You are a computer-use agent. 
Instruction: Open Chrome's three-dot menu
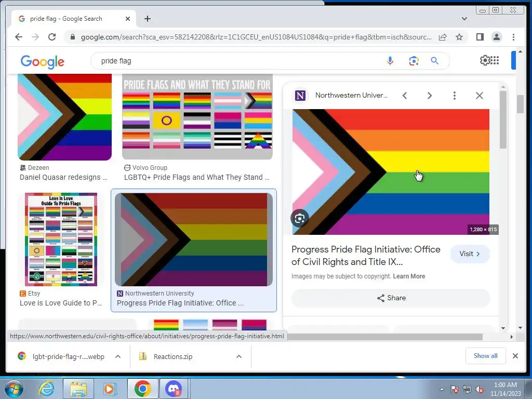[x=513, y=37]
